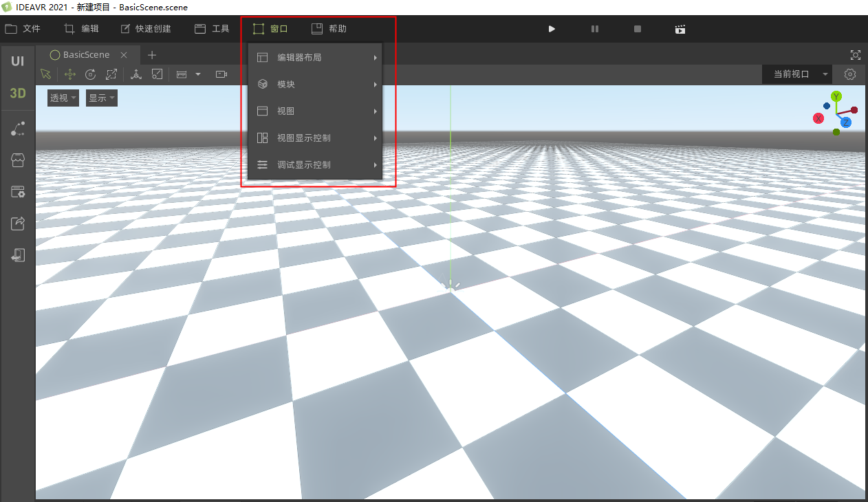This screenshot has width=868, height=502.
Task: Select the ruler measurement tool
Action: (182, 74)
